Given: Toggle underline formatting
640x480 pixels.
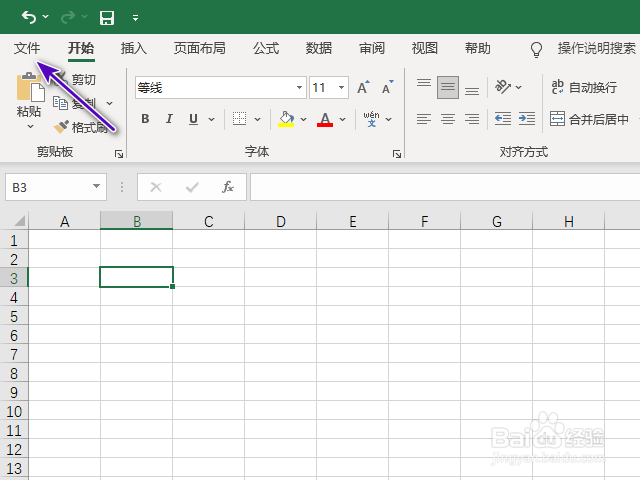Looking at the screenshot, I should (193, 119).
